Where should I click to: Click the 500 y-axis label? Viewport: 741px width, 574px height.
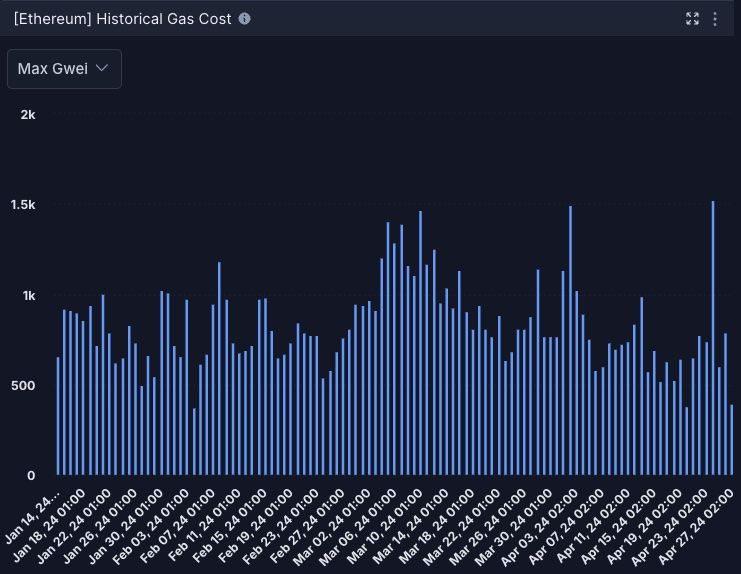click(x=24, y=386)
